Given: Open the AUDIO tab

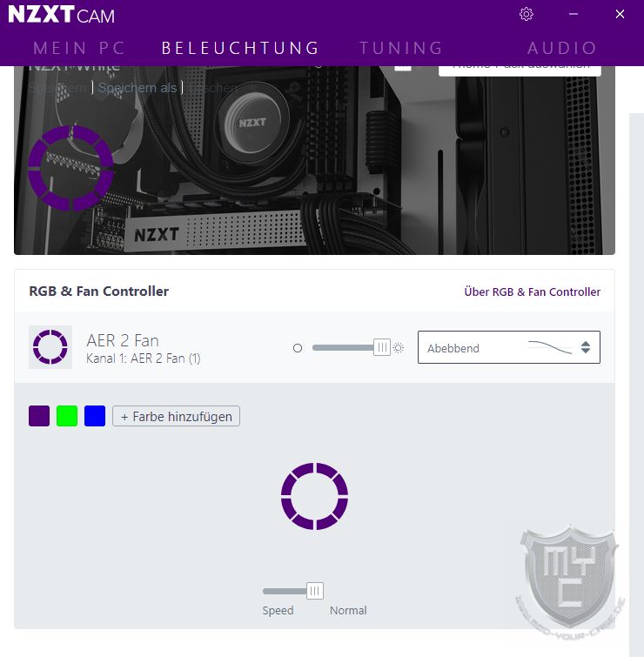Looking at the screenshot, I should (562, 48).
